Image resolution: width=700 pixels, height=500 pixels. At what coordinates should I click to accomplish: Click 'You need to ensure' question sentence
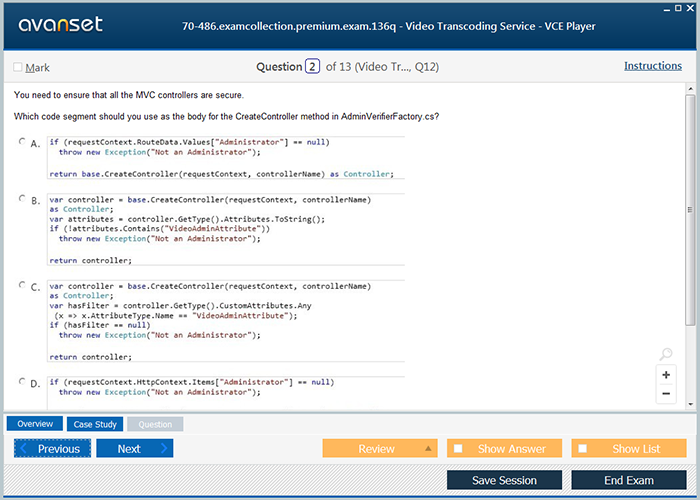click(129, 95)
